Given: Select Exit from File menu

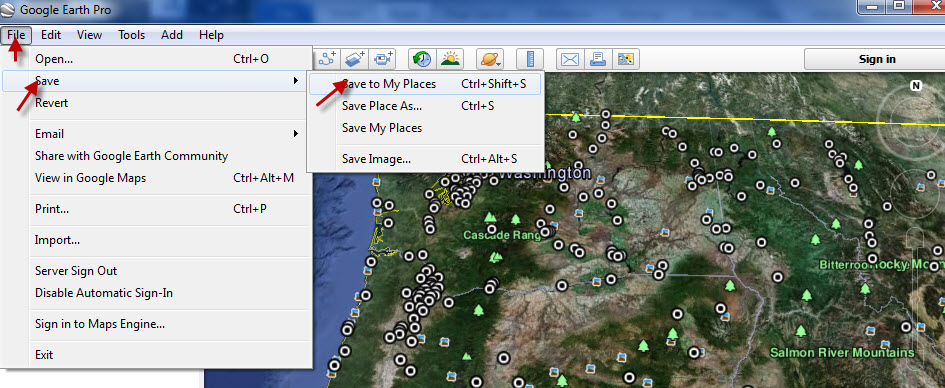Looking at the screenshot, I should (x=157, y=355).
